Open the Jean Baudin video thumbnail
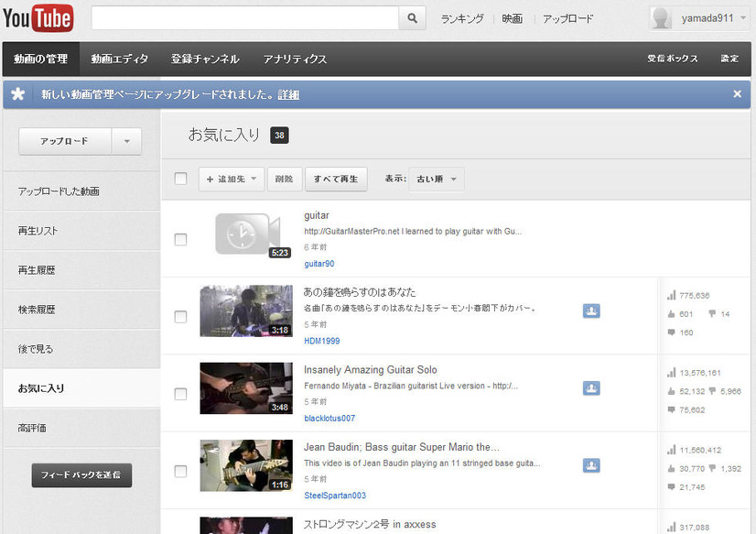The width and height of the screenshot is (756, 534). (246, 465)
